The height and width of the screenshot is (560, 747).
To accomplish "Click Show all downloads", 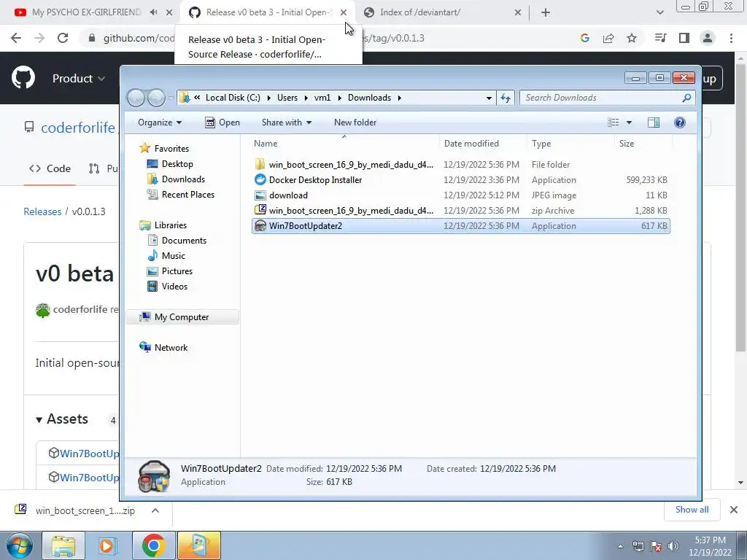I will click(692, 510).
